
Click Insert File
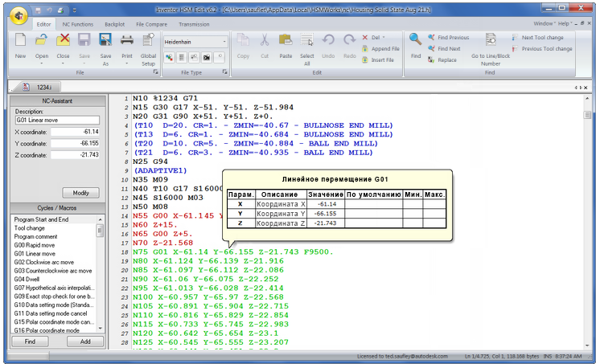tap(378, 60)
